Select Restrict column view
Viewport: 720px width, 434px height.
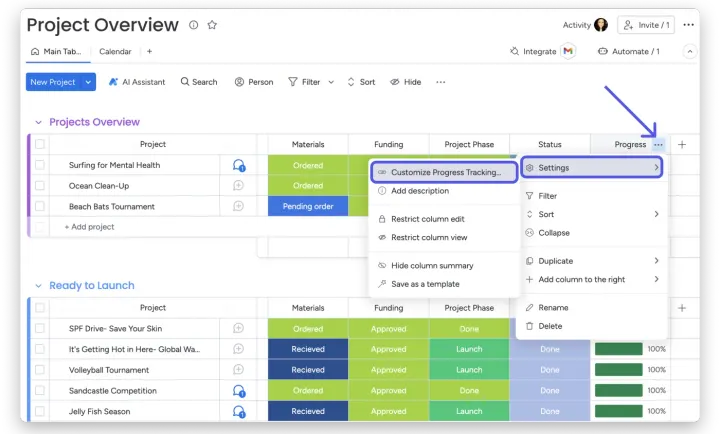tap(444, 237)
